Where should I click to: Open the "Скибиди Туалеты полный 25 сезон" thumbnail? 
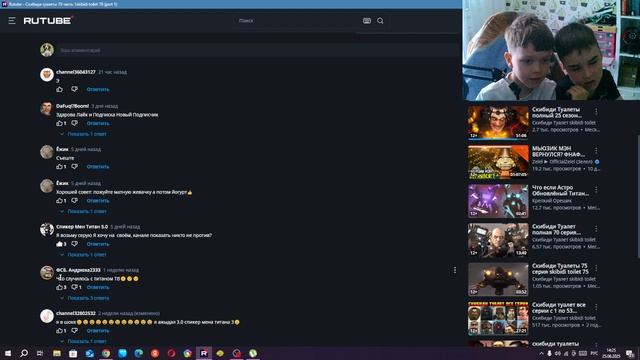click(x=498, y=122)
